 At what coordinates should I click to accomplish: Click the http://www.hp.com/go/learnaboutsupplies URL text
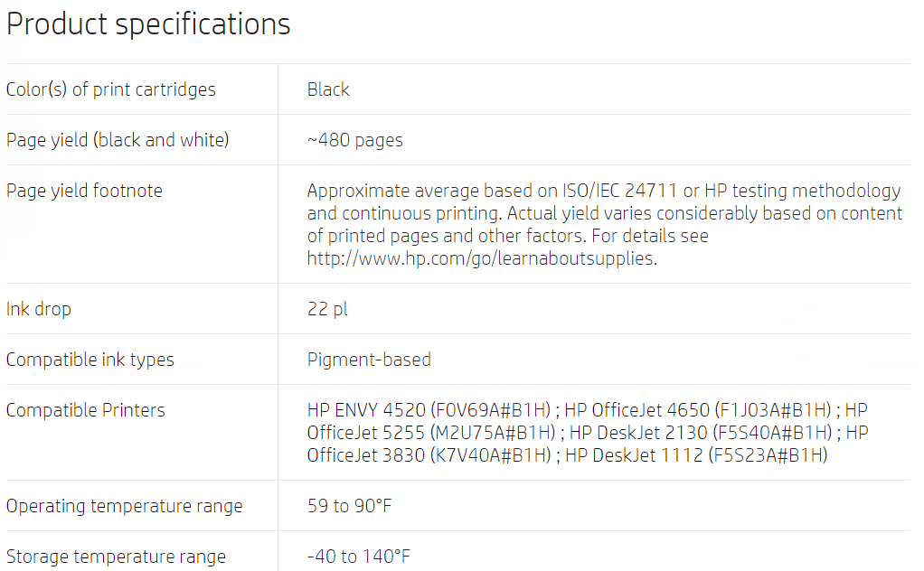tap(482, 258)
